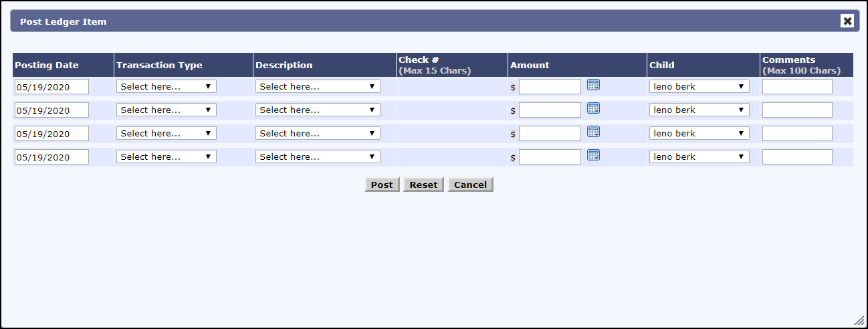Focus the first row Posting Date field
This screenshot has height=329, width=868.
pyautogui.click(x=51, y=87)
